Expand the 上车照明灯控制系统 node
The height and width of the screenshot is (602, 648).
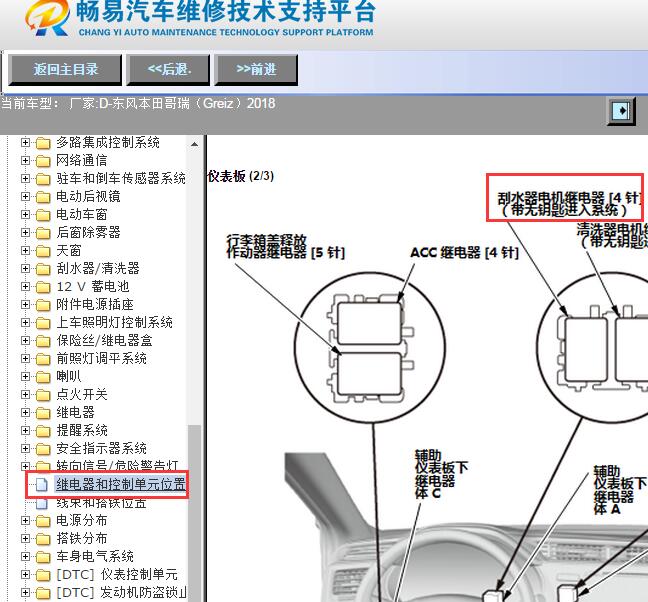coord(25,322)
